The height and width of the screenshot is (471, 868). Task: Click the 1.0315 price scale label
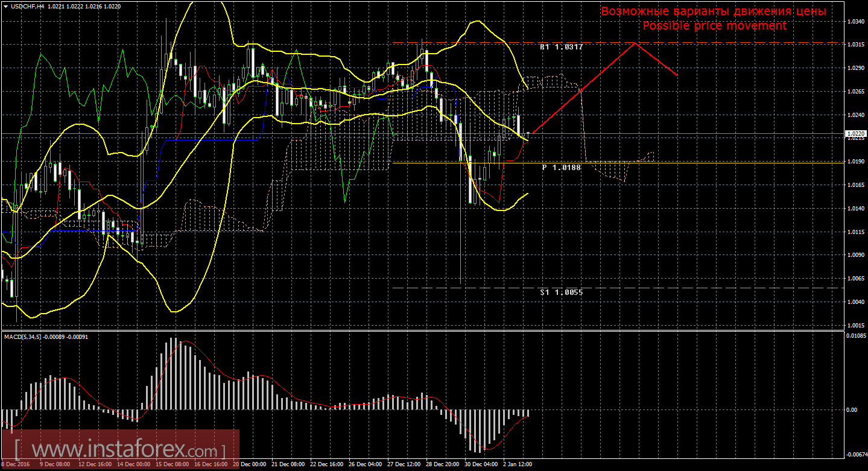point(855,45)
